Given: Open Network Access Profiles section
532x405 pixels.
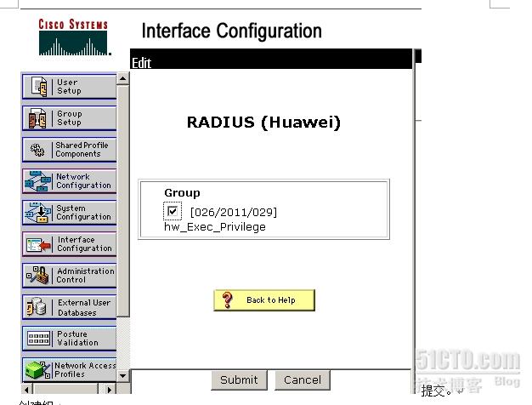Looking at the screenshot, I should pos(69,370).
